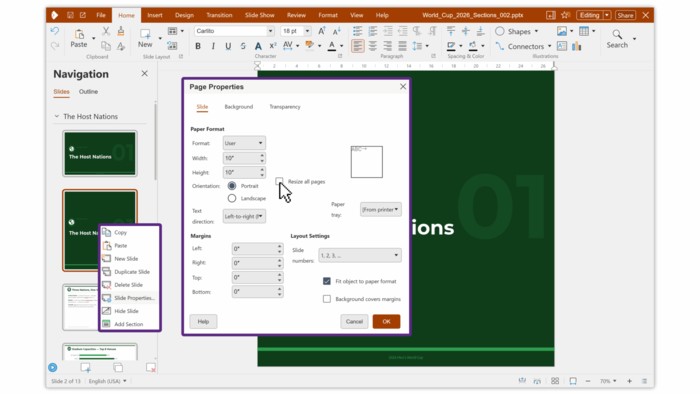
Task: Choose Add Section in context menu
Action: click(129, 324)
